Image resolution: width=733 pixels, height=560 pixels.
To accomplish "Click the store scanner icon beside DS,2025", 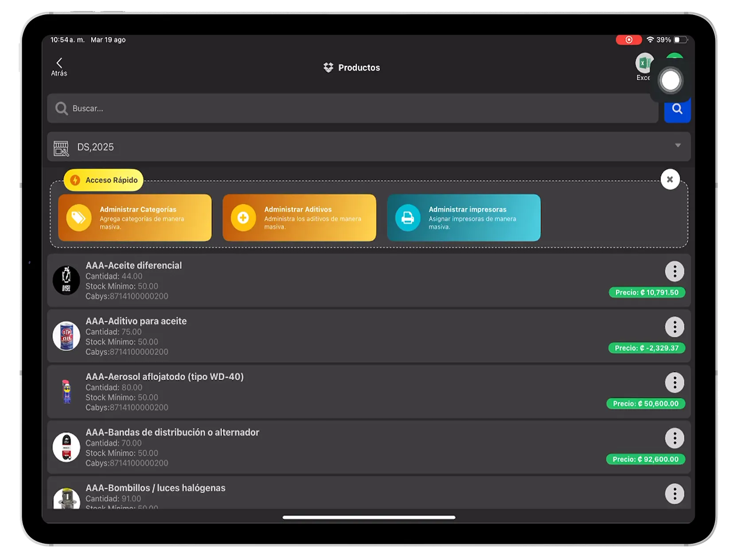I will click(x=62, y=147).
